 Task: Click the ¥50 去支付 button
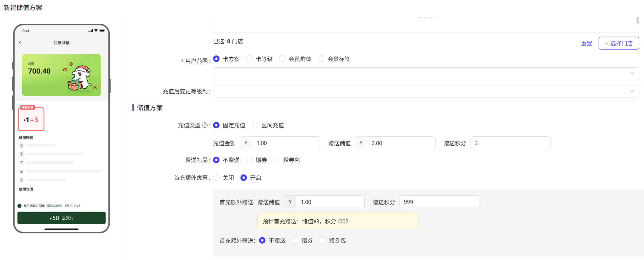62,218
